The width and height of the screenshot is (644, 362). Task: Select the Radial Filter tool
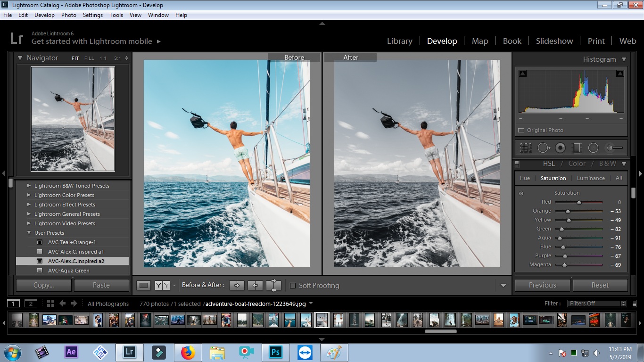coord(593,148)
